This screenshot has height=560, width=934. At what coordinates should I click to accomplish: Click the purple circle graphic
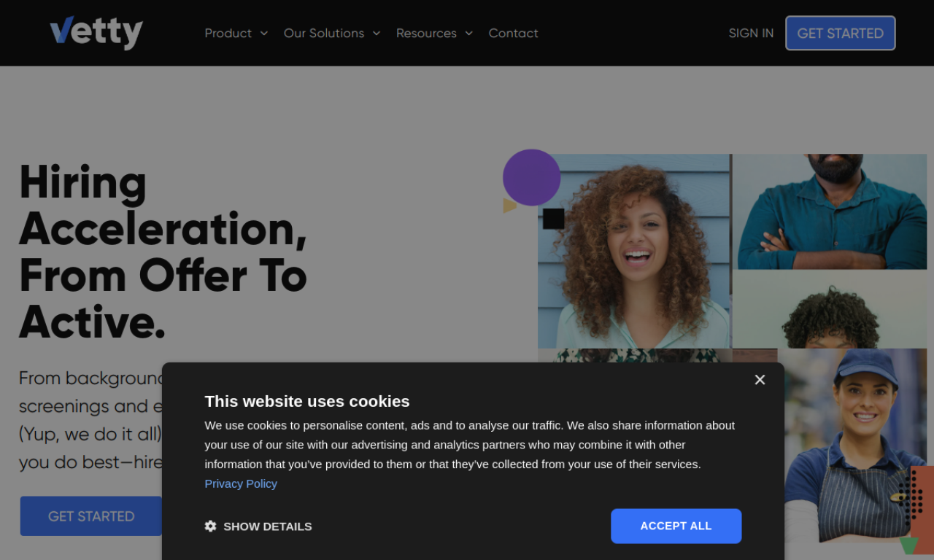coord(531,177)
